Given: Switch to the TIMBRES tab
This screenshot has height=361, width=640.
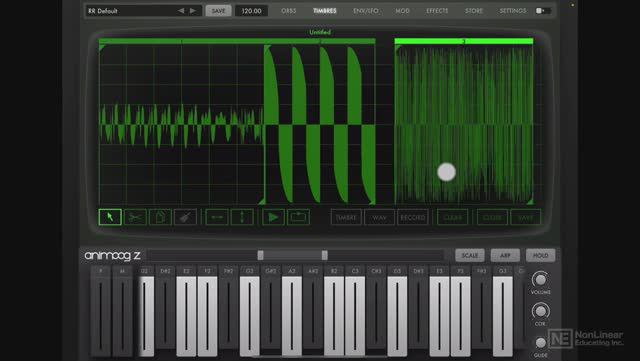Looking at the screenshot, I should (324, 11).
